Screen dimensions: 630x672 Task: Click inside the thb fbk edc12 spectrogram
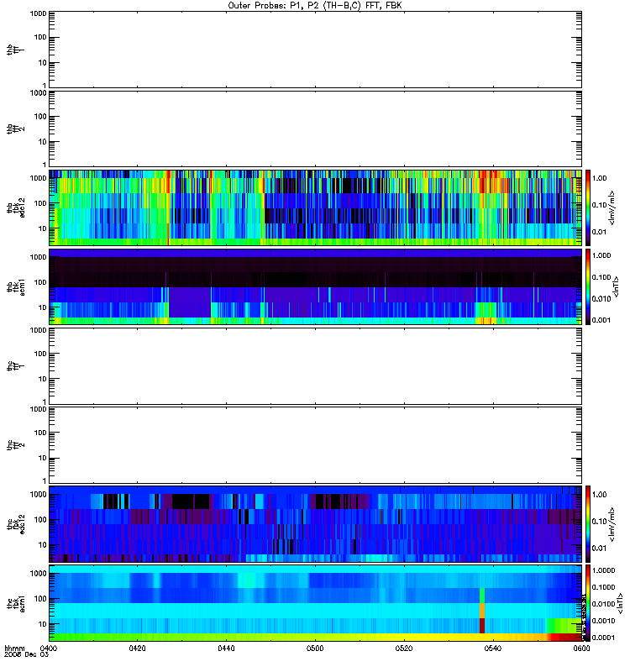pos(315,207)
